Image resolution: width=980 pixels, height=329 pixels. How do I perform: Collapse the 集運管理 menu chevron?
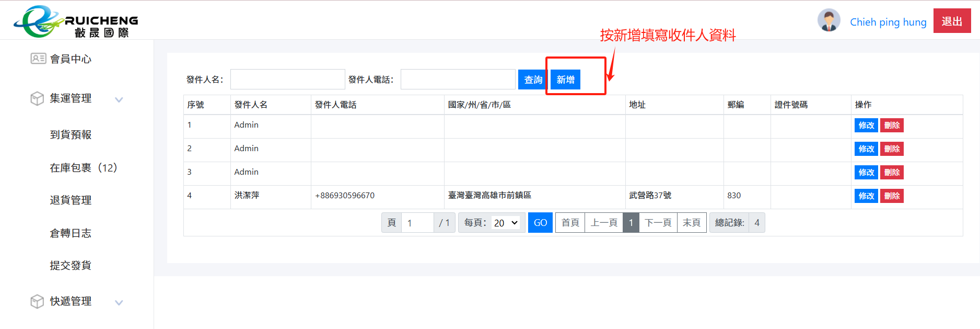(x=119, y=99)
